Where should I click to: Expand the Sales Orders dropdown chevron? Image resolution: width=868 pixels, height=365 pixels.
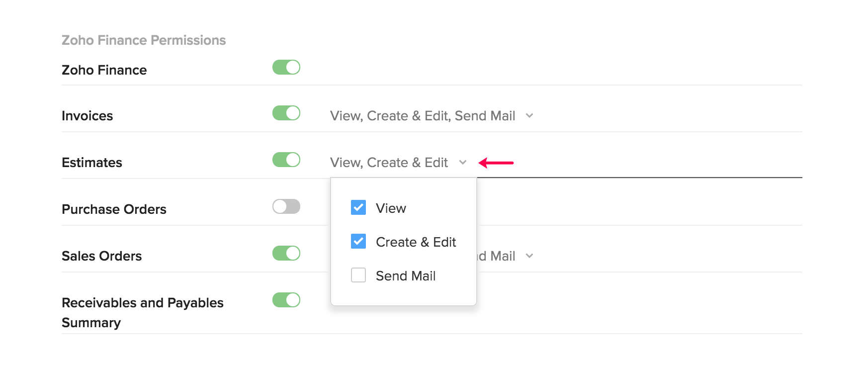[529, 256]
